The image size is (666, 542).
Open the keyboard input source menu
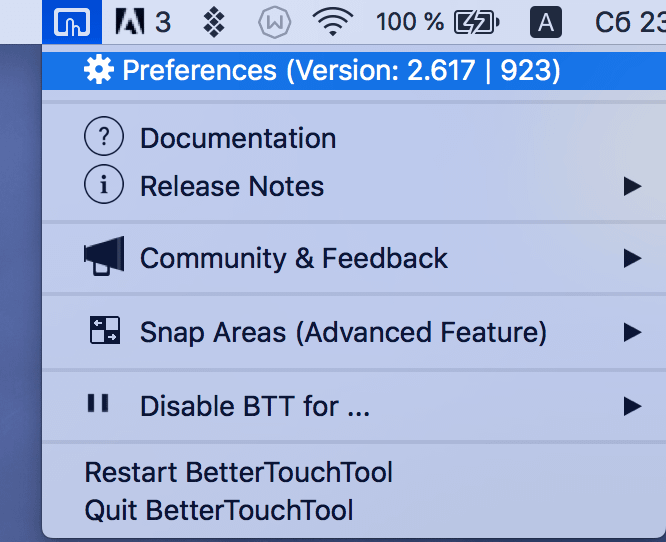[544, 21]
